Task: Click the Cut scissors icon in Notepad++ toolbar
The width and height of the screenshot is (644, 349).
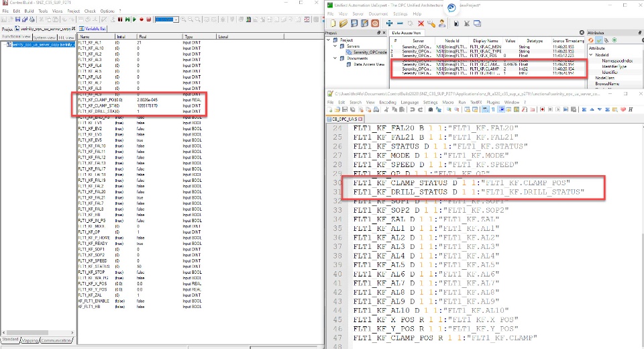Action: (387, 109)
